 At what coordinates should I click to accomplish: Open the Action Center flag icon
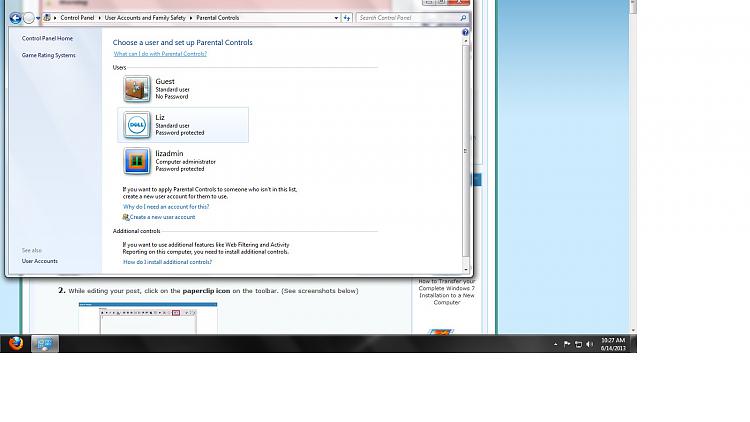click(x=567, y=344)
